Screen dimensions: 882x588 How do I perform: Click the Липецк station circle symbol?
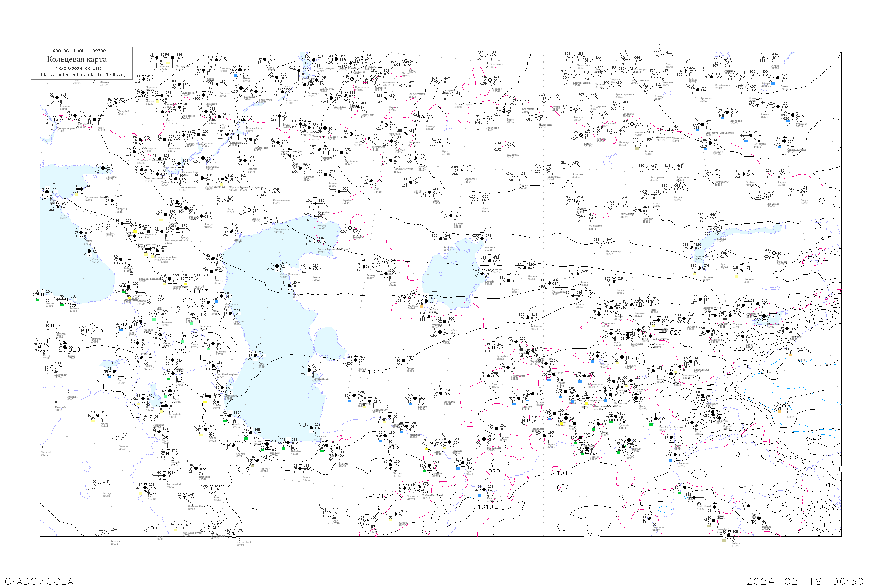tap(157, 58)
